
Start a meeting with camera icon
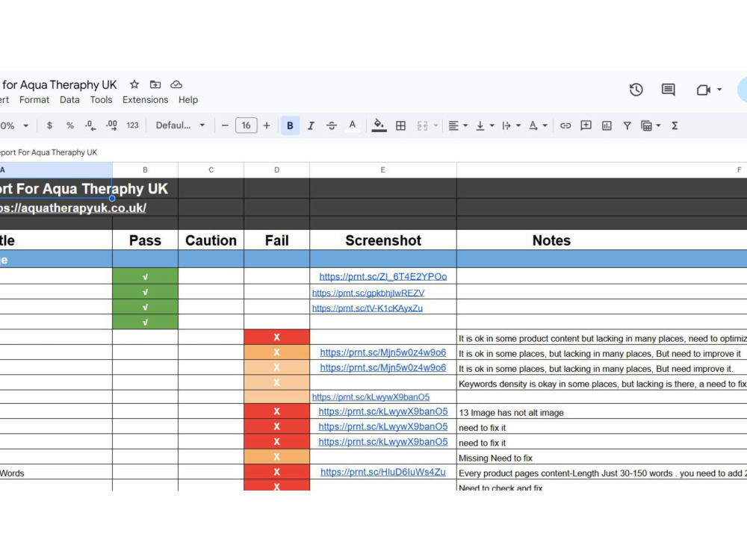click(704, 90)
